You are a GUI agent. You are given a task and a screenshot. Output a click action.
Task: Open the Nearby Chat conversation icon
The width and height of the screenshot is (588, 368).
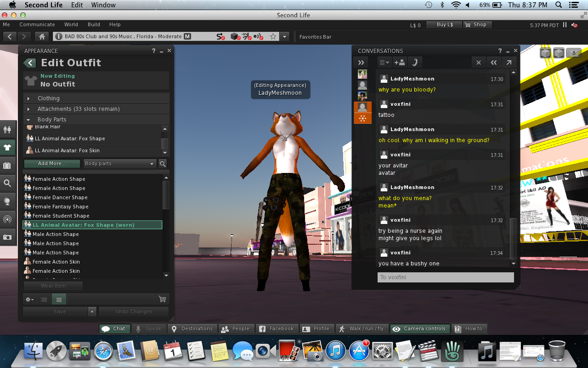coord(362,118)
